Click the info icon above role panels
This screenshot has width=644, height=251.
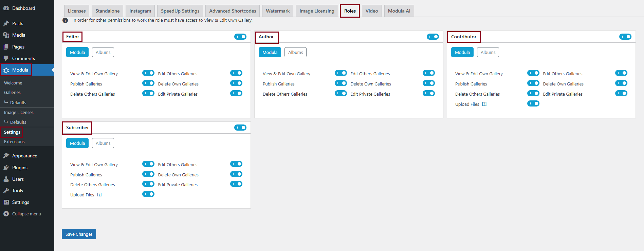(x=65, y=20)
